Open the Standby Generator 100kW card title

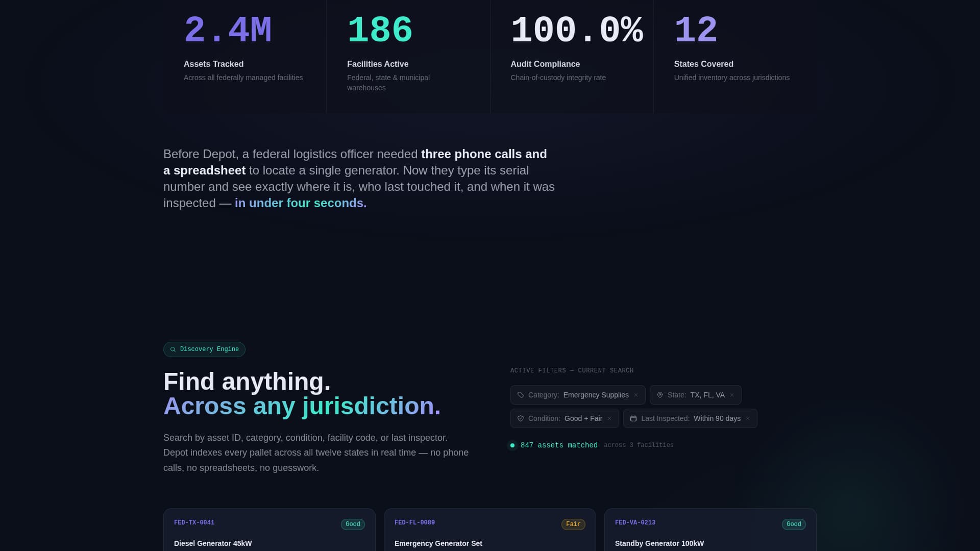click(659, 543)
